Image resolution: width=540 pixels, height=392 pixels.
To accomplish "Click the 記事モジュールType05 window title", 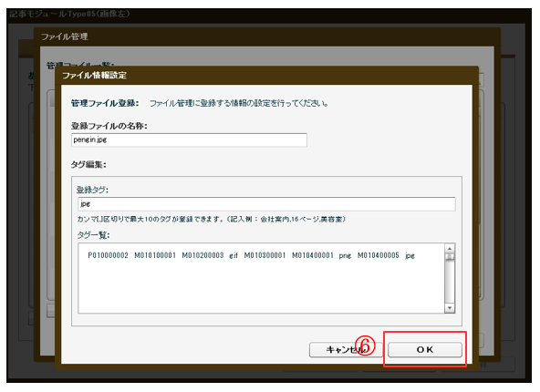I will point(70,14).
